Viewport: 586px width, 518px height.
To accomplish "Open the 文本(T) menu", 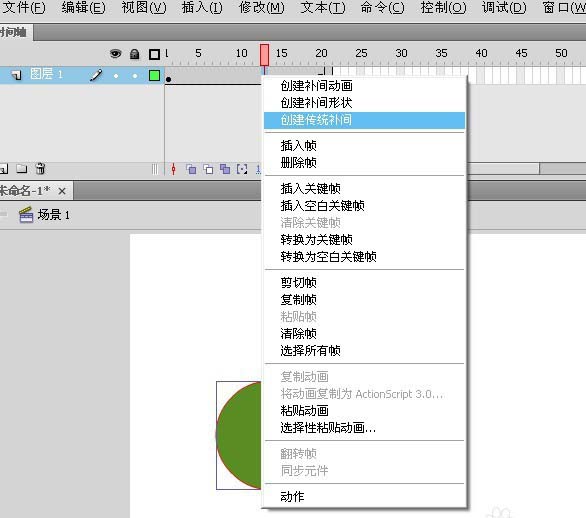I will coord(323,7).
